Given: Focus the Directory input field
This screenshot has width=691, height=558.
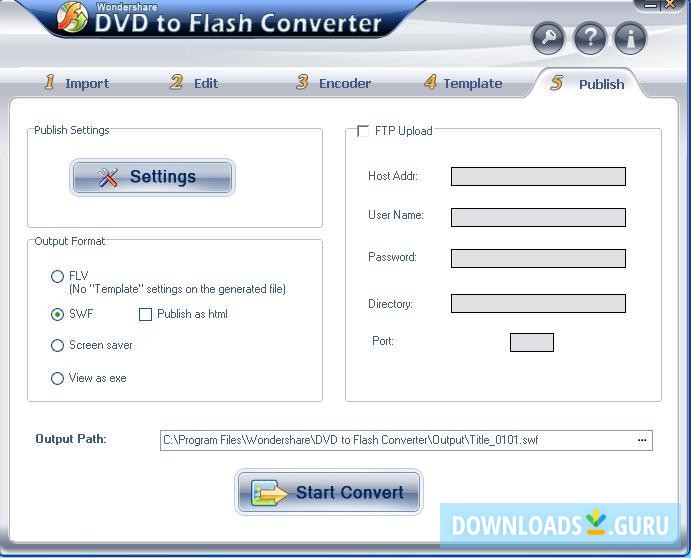Looking at the screenshot, I should coord(538,303).
